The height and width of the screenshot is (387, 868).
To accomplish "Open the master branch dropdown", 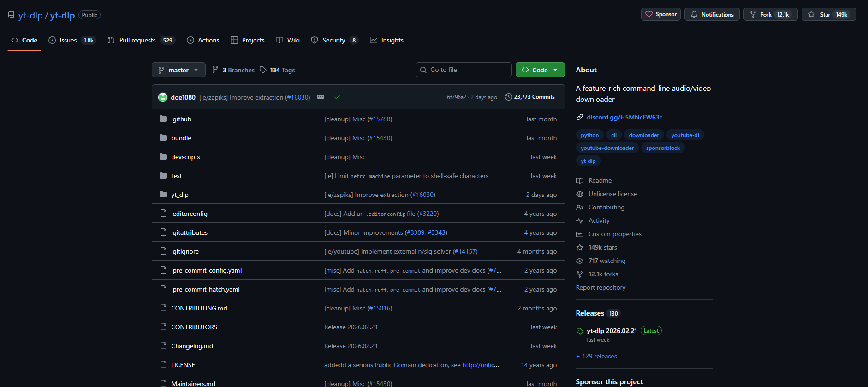I will (178, 70).
